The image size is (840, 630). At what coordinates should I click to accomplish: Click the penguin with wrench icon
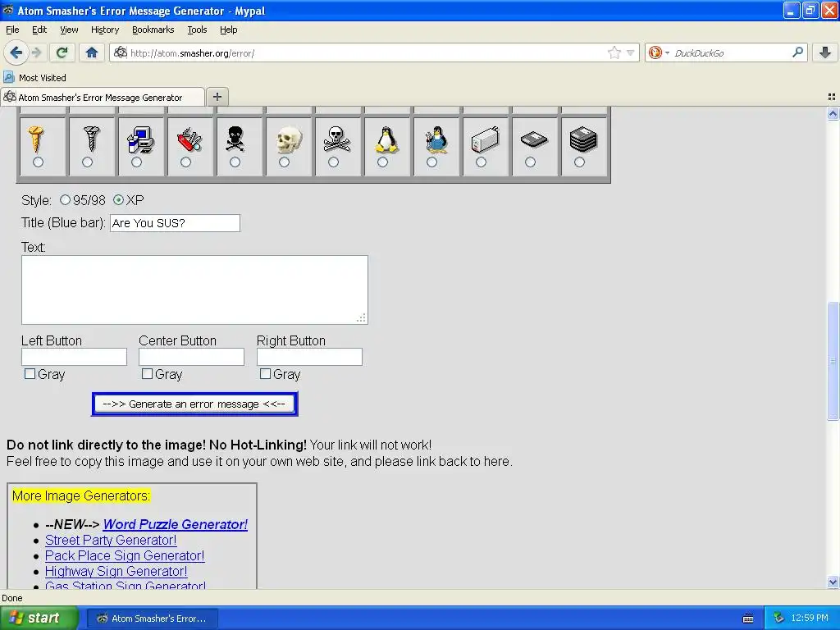pos(436,139)
